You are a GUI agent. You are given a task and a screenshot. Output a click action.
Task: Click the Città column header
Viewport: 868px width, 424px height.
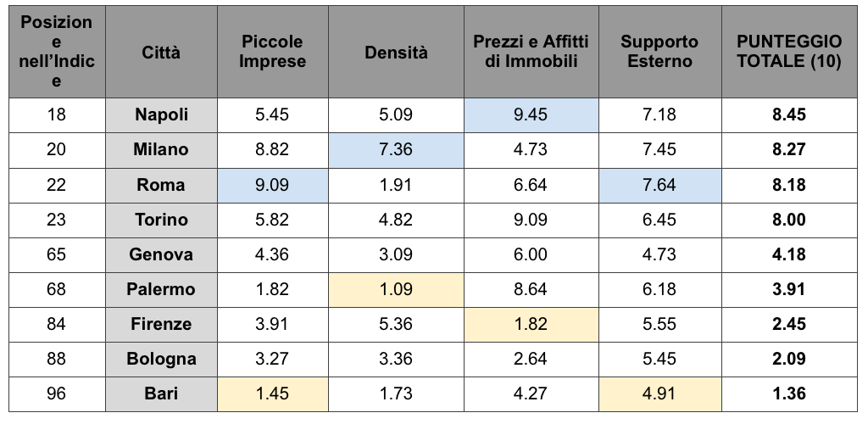[161, 53]
